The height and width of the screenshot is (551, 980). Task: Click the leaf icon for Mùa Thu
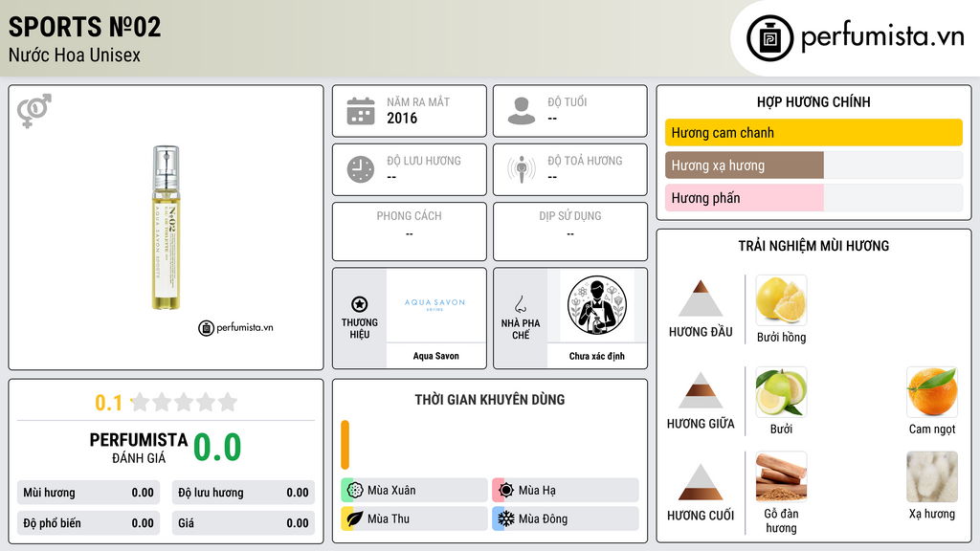(x=355, y=518)
